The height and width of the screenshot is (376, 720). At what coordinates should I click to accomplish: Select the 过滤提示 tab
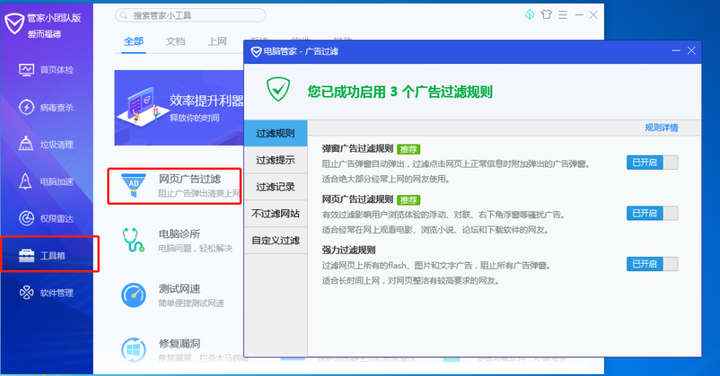(x=276, y=160)
